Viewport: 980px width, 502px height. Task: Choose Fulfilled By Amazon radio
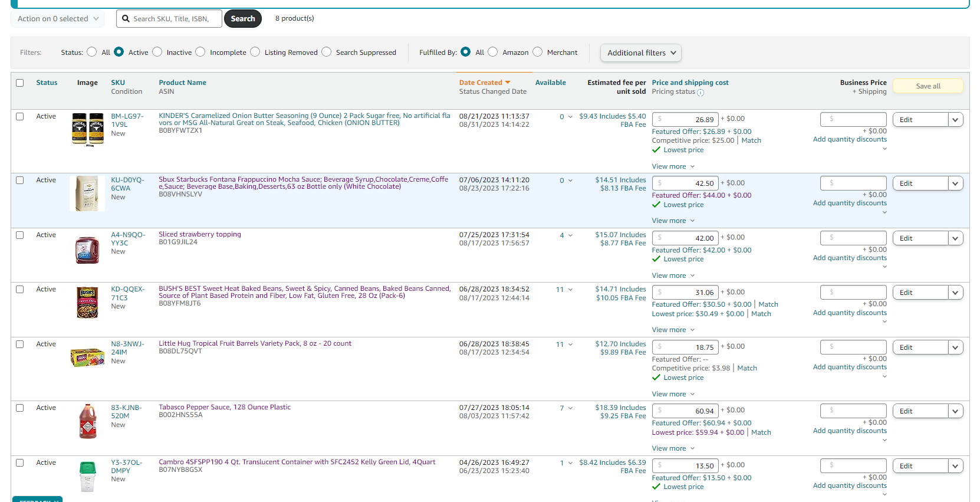[x=493, y=52]
